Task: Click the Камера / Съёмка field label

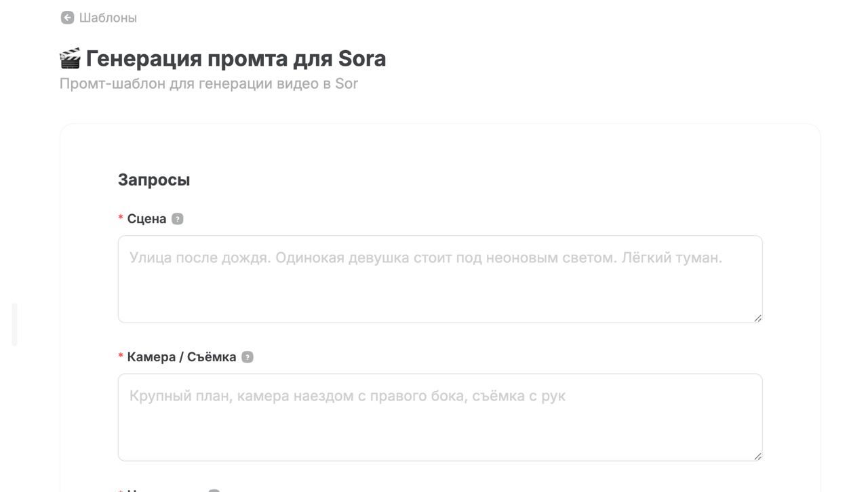Action: (x=181, y=357)
